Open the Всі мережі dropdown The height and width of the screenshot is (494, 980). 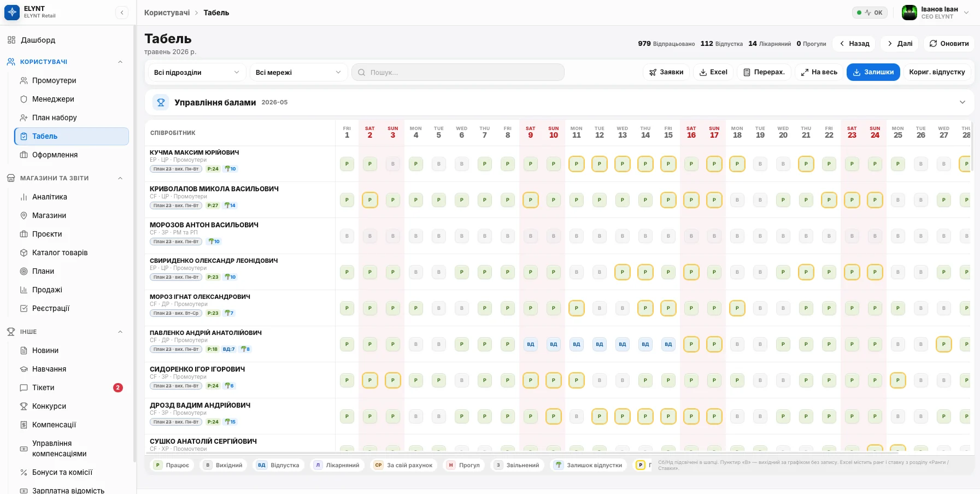point(298,72)
